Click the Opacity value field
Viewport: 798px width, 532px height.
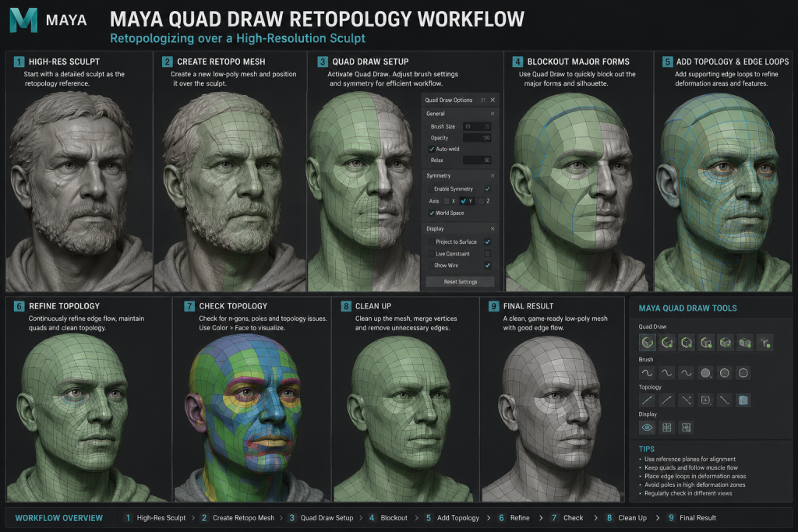tap(478, 138)
